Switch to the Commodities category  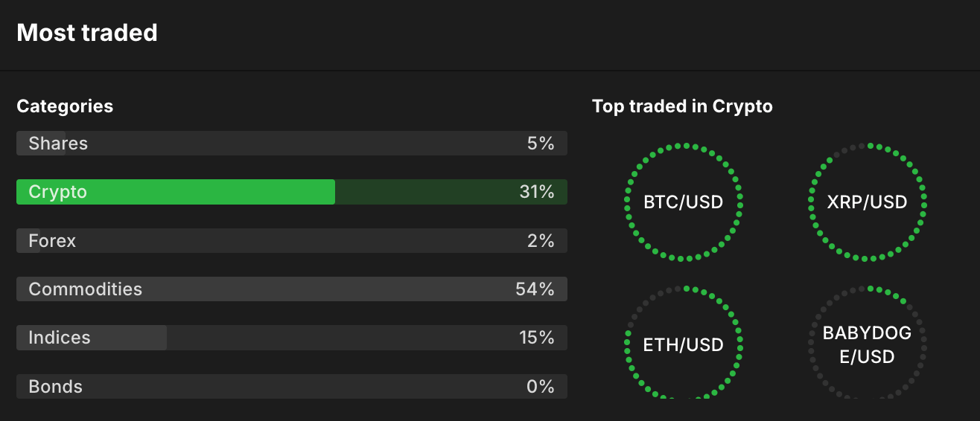[x=291, y=289]
